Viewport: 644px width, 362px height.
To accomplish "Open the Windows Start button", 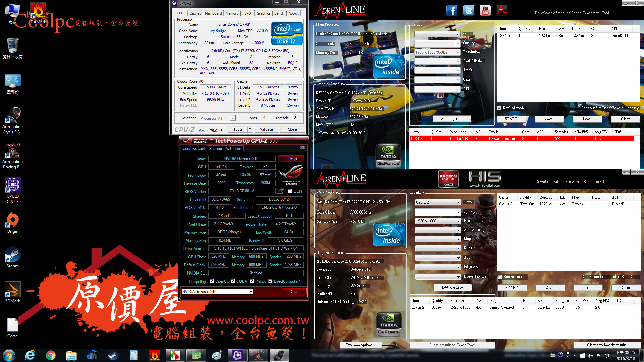I will [x=9, y=355].
